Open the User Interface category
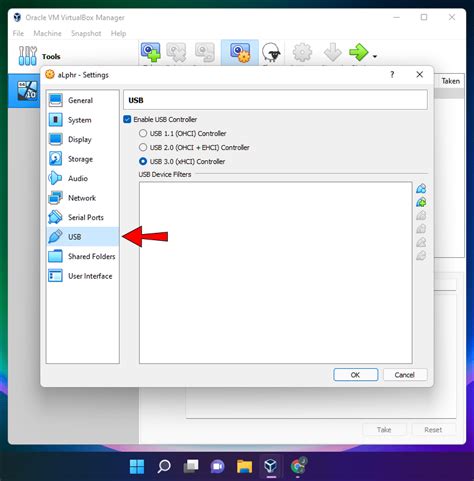 (82, 276)
